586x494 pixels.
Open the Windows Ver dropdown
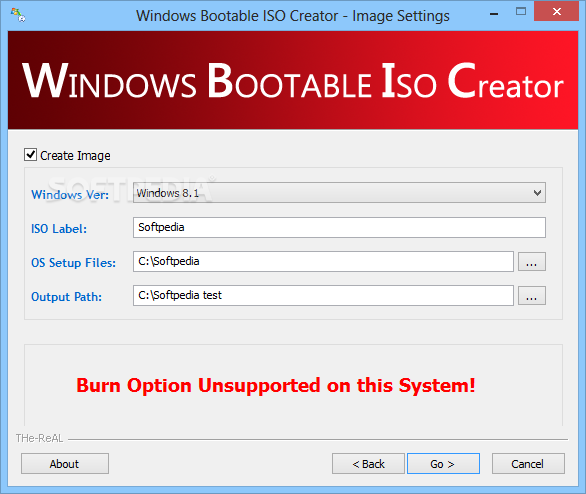[x=339, y=193]
